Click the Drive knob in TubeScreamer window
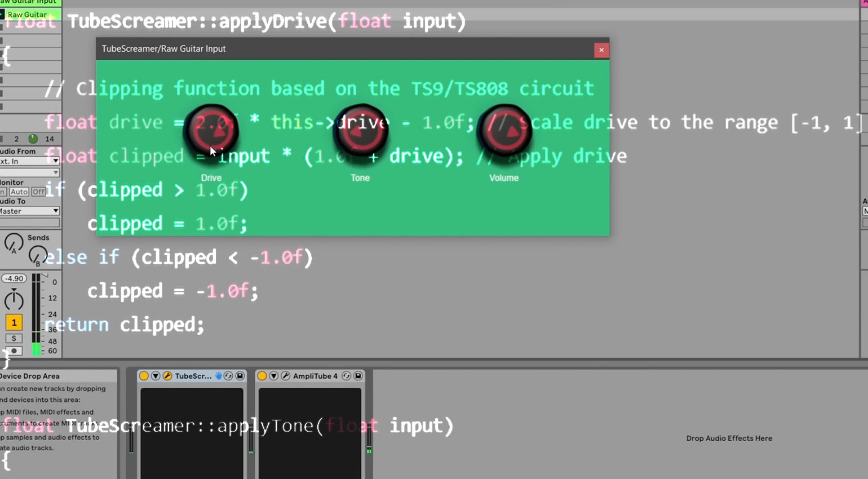 pyautogui.click(x=211, y=131)
